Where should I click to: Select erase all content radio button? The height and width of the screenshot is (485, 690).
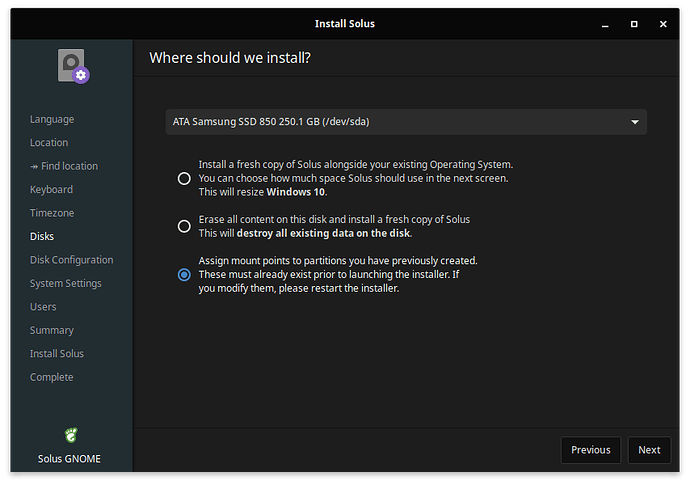[x=184, y=226]
